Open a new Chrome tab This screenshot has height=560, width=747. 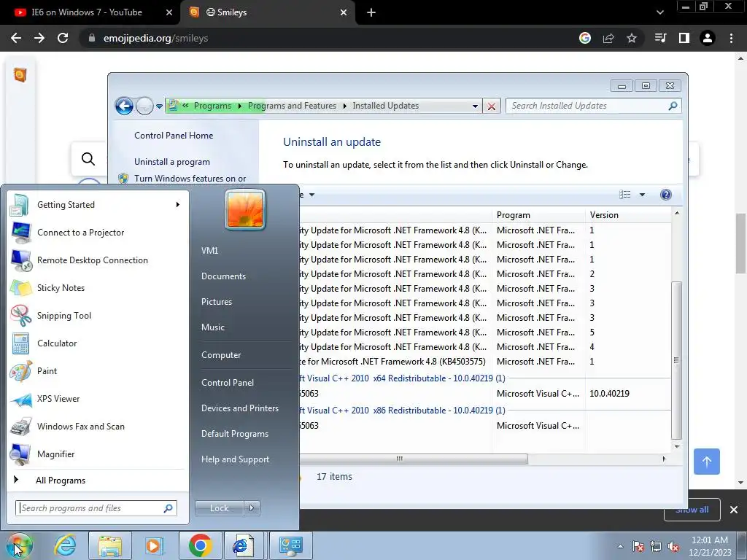click(371, 12)
